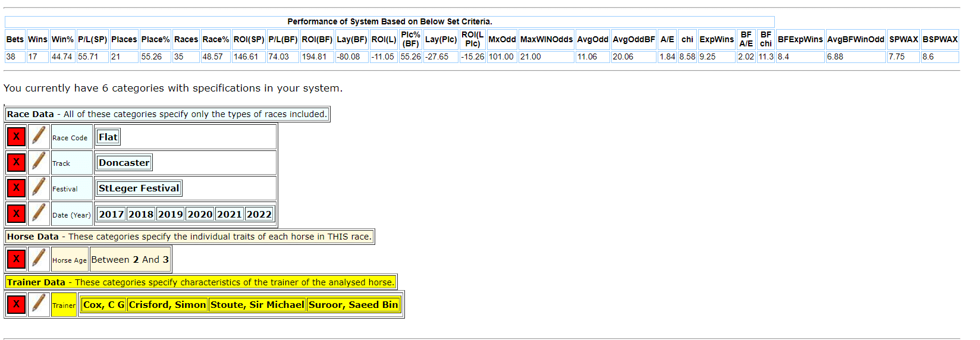
Task: Edit the Race Code category with pencil
Action: pos(39,137)
